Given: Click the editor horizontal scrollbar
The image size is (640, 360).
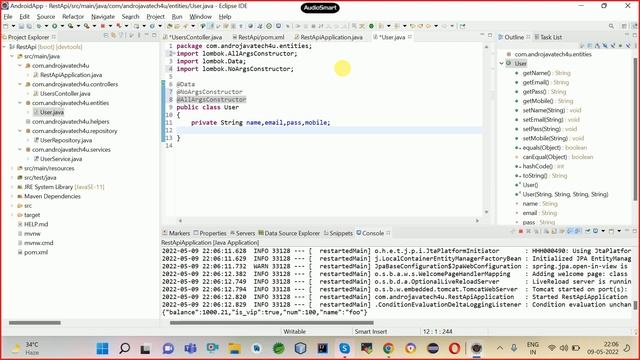Looking at the screenshot, I should 329,220.
